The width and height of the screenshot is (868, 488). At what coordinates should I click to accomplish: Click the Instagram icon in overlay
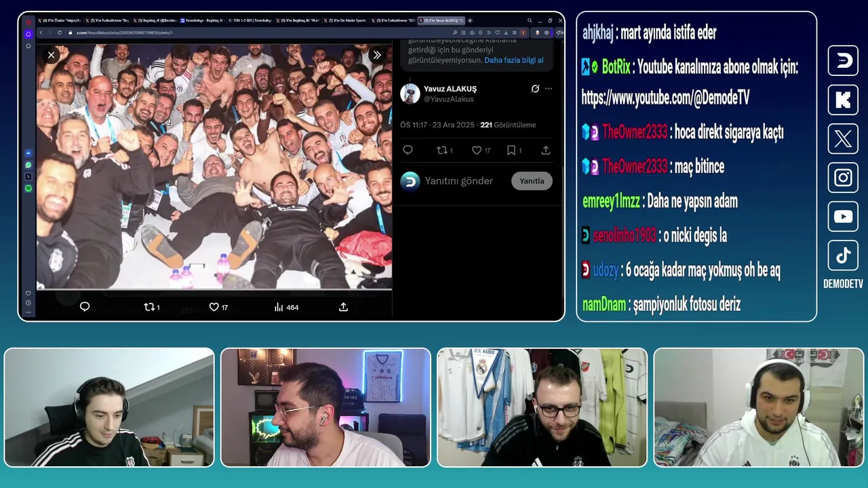tap(843, 178)
